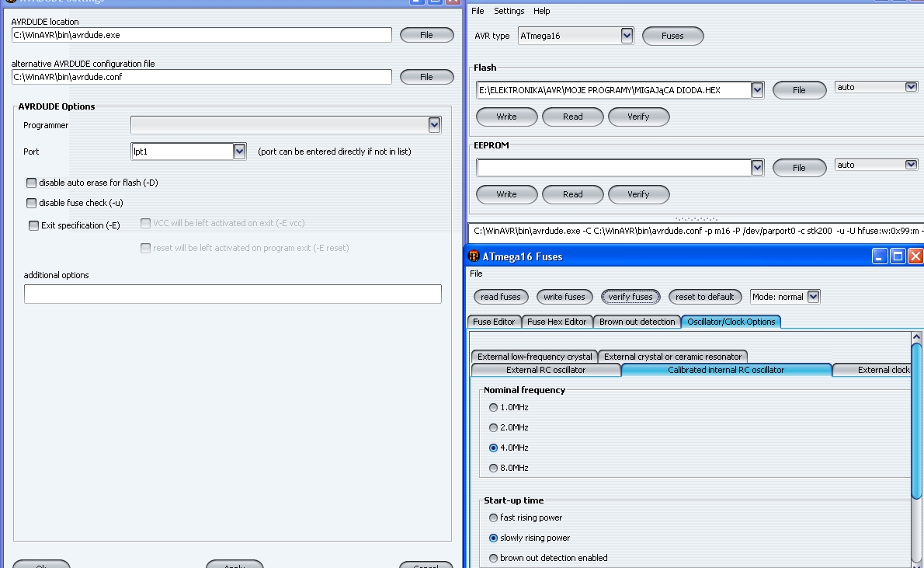924x568 pixels.
Task: Select 1.0MHz nominal frequency
Action: [x=493, y=408]
